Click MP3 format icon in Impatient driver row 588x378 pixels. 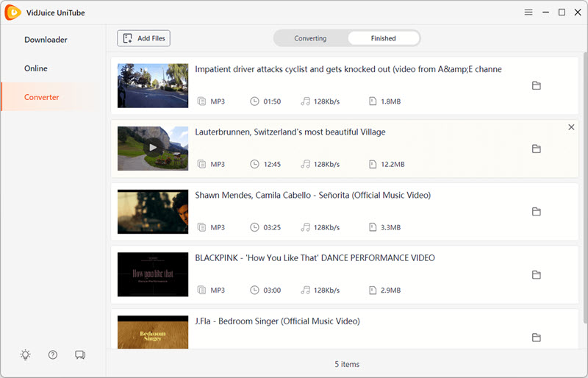click(x=201, y=101)
